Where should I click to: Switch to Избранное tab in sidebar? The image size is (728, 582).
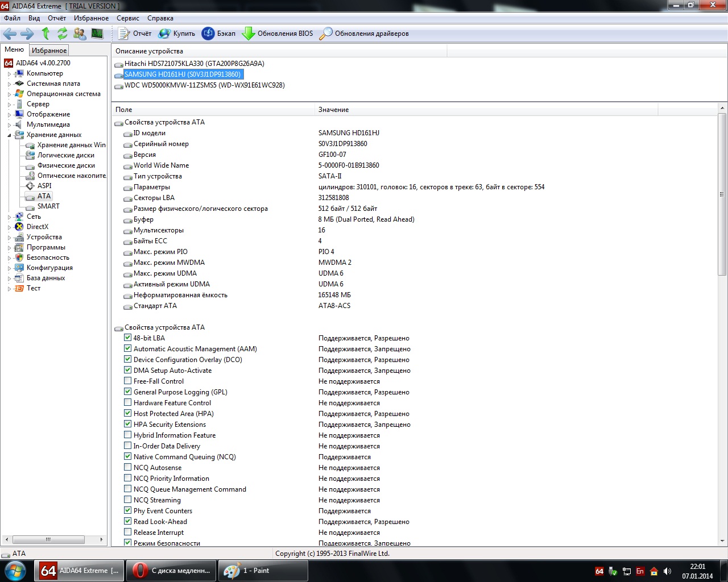pos(49,51)
